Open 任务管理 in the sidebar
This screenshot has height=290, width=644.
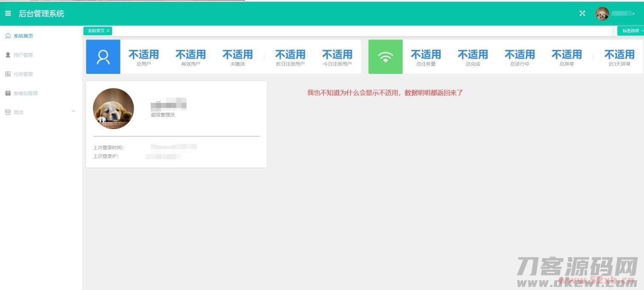pos(23,74)
